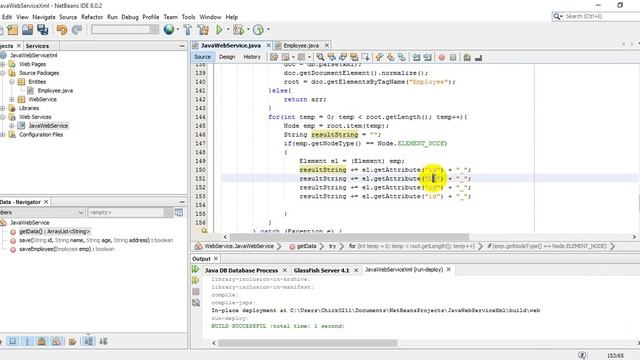Click the globe browser icon in toolbar

169,29
